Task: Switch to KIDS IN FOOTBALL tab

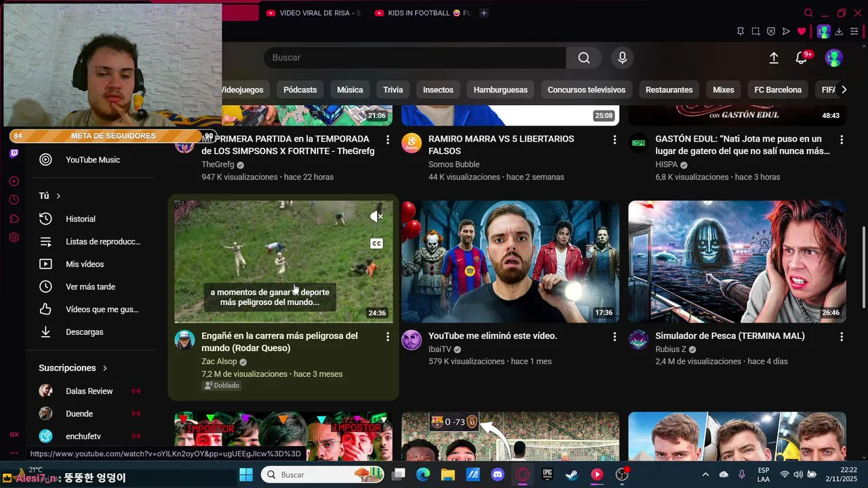Action: coord(422,13)
